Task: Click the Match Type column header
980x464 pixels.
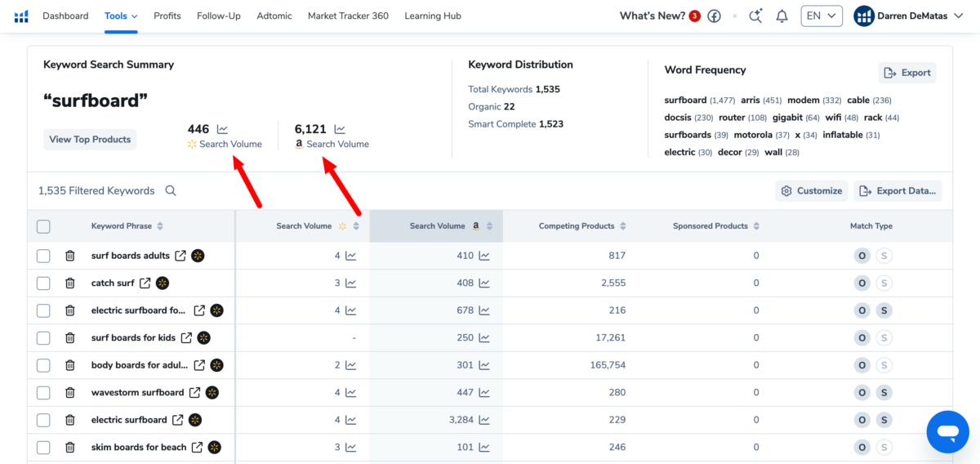Action: (871, 226)
